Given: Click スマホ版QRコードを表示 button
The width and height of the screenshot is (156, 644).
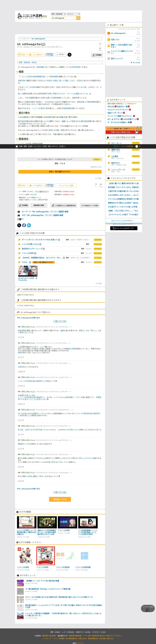Looking at the screenshot, I should (90, 205).
